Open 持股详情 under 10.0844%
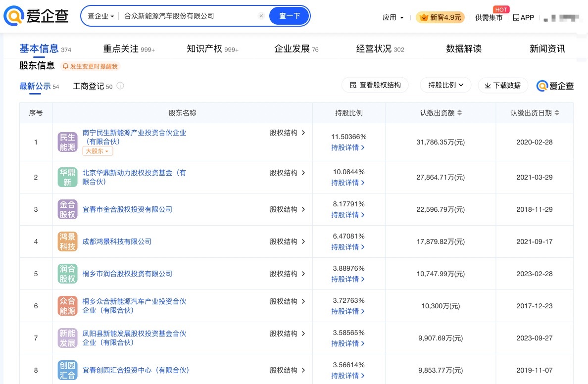The image size is (588, 384). [348, 183]
